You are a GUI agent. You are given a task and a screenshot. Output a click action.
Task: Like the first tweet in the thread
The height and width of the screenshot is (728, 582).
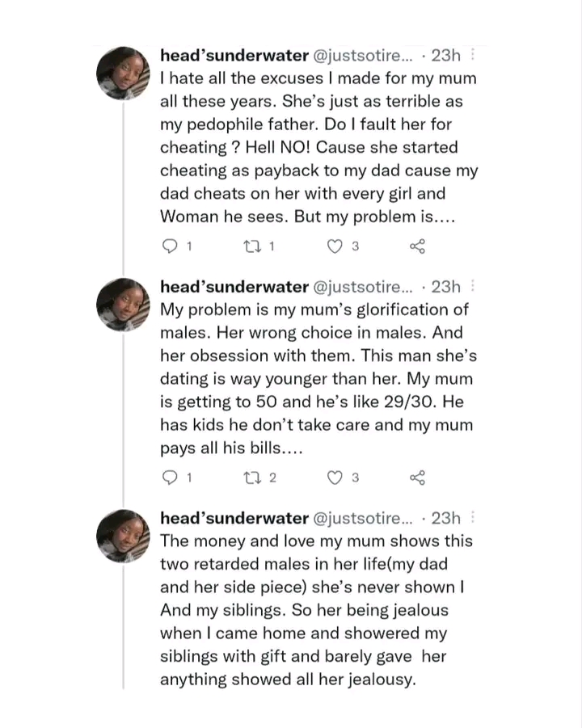tap(335, 247)
